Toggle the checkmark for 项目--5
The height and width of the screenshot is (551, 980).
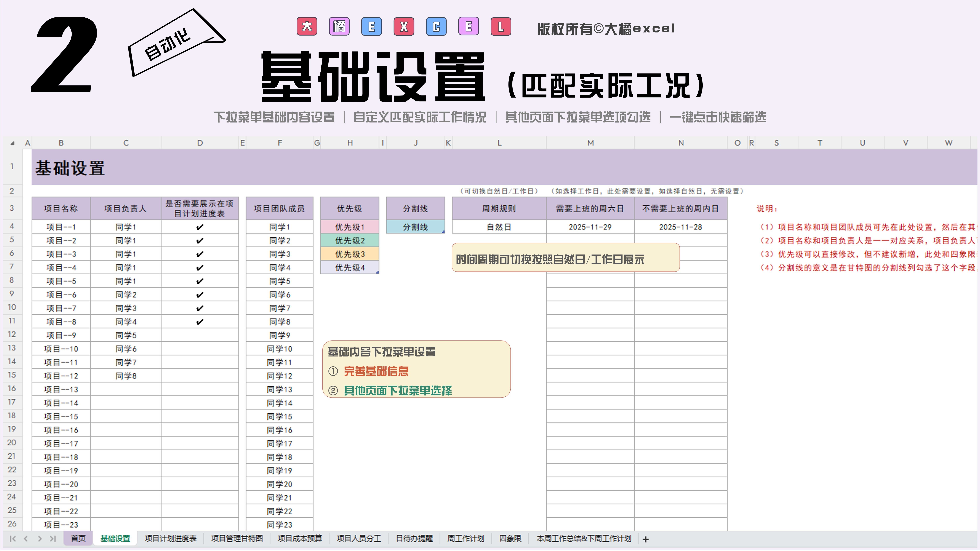coord(200,281)
